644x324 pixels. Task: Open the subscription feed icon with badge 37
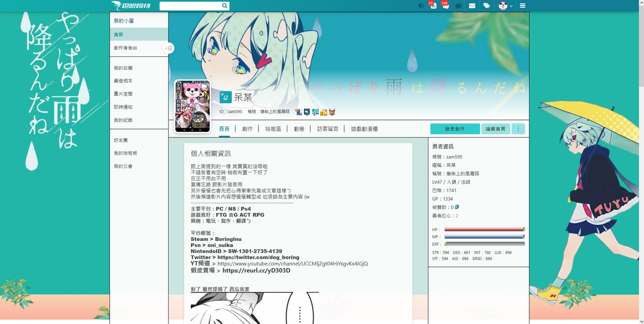tap(433, 6)
